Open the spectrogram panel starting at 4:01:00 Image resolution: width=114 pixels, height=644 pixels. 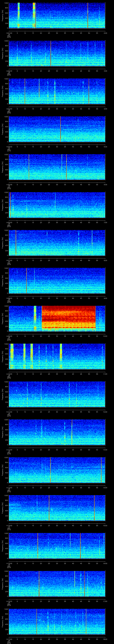coord(57,16)
